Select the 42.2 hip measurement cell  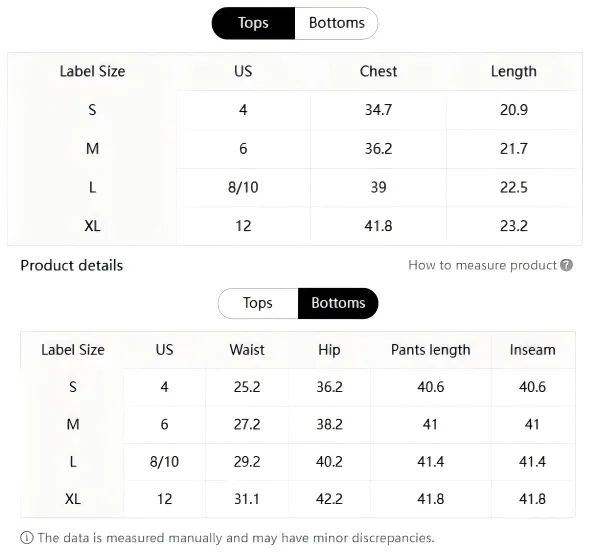(329, 499)
